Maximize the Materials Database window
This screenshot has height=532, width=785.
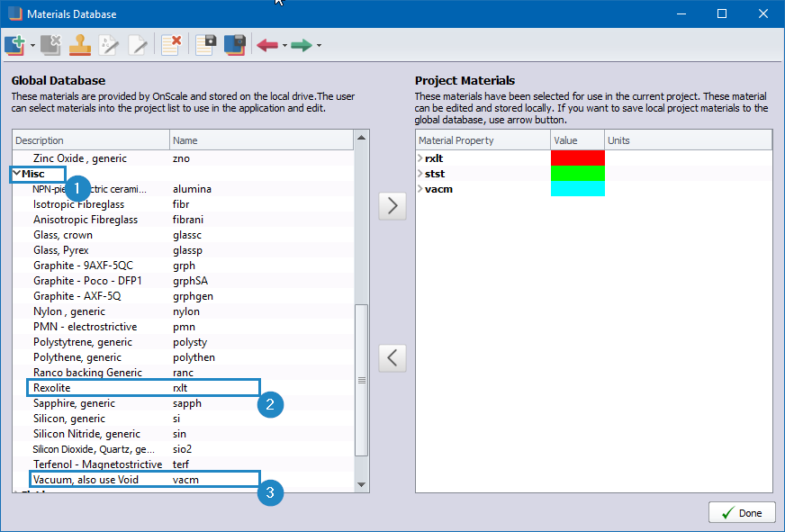pos(722,14)
